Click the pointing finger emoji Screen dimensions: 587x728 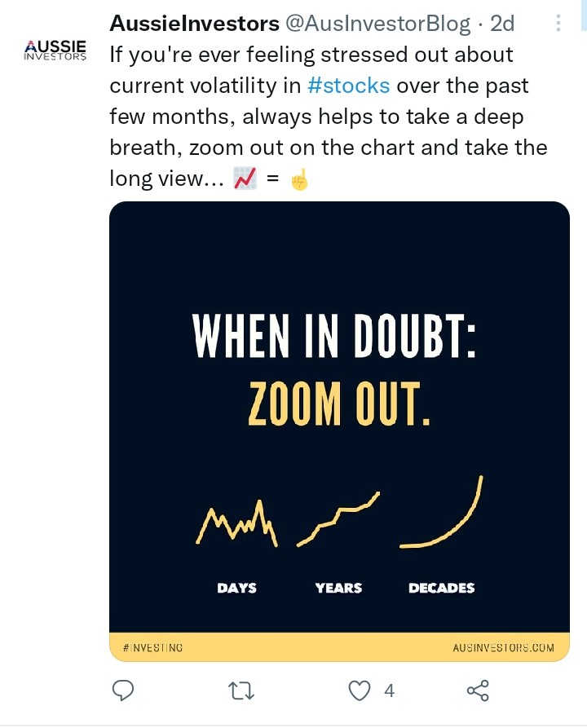click(x=299, y=179)
